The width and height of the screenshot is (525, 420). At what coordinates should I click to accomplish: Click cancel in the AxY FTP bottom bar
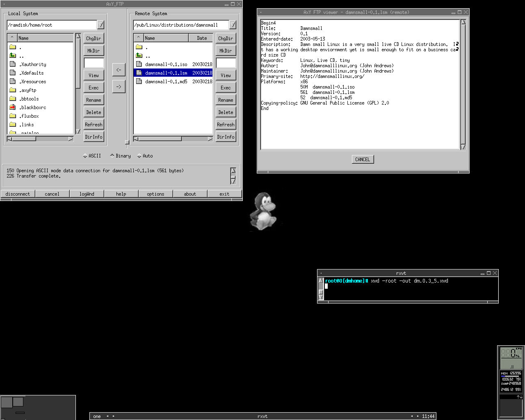point(52,194)
